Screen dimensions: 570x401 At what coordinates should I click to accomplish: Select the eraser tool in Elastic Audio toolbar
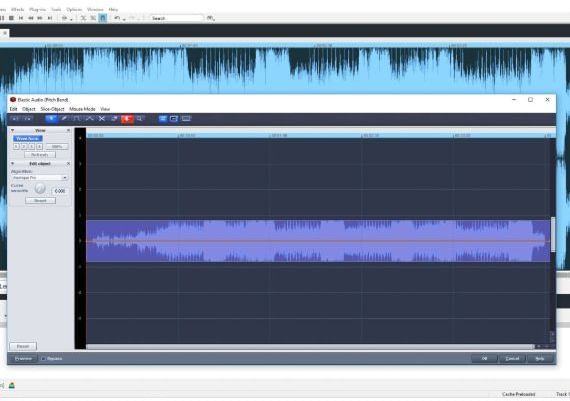114,119
